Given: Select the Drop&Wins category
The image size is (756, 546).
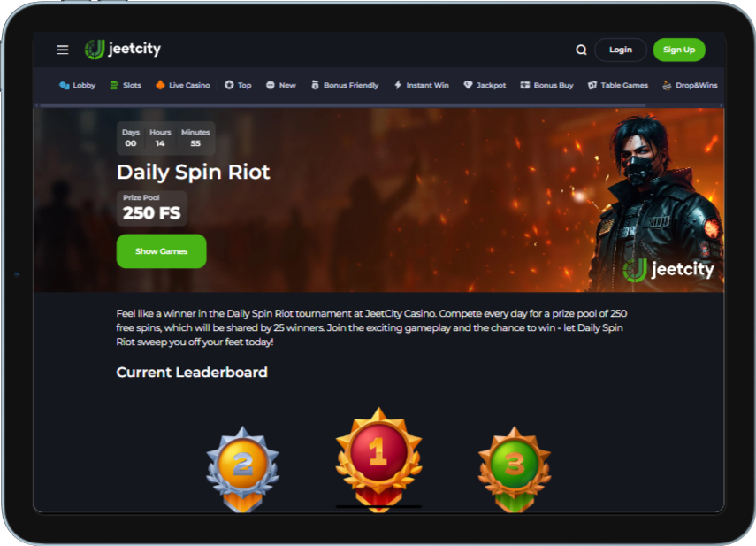Looking at the screenshot, I should point(690,85).
